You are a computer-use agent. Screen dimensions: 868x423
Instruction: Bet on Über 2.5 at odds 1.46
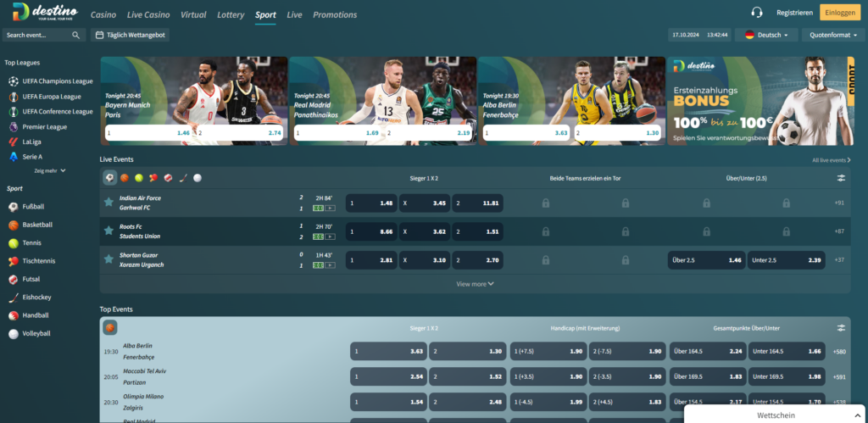click(x=705, y=260)
